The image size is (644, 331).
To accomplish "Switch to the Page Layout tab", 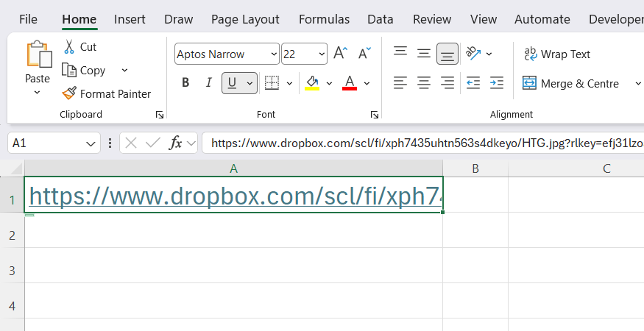I will [x=245, y=19].
